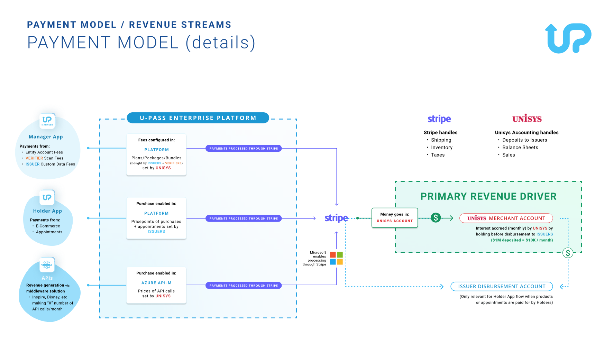Click 'PAYMENT MODEL / REVENUE STREAMS' heading
604x364 pixels.
pos(129,25)
